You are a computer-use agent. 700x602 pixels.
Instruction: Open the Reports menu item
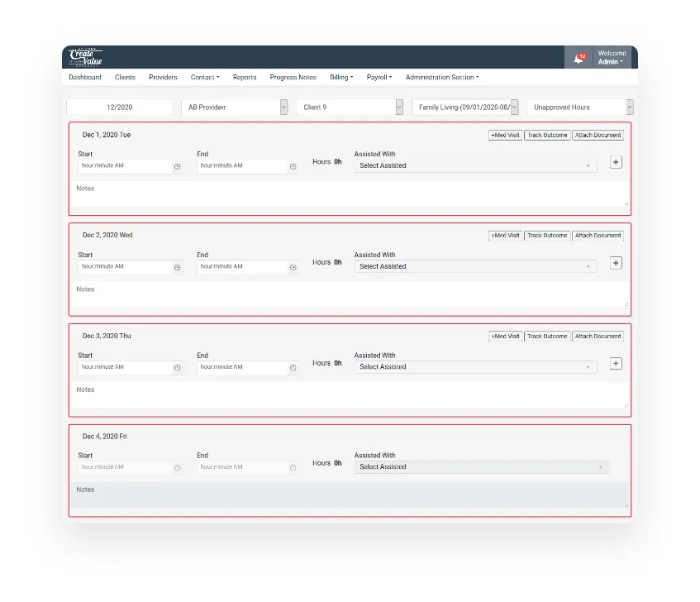tap(245, 77)
